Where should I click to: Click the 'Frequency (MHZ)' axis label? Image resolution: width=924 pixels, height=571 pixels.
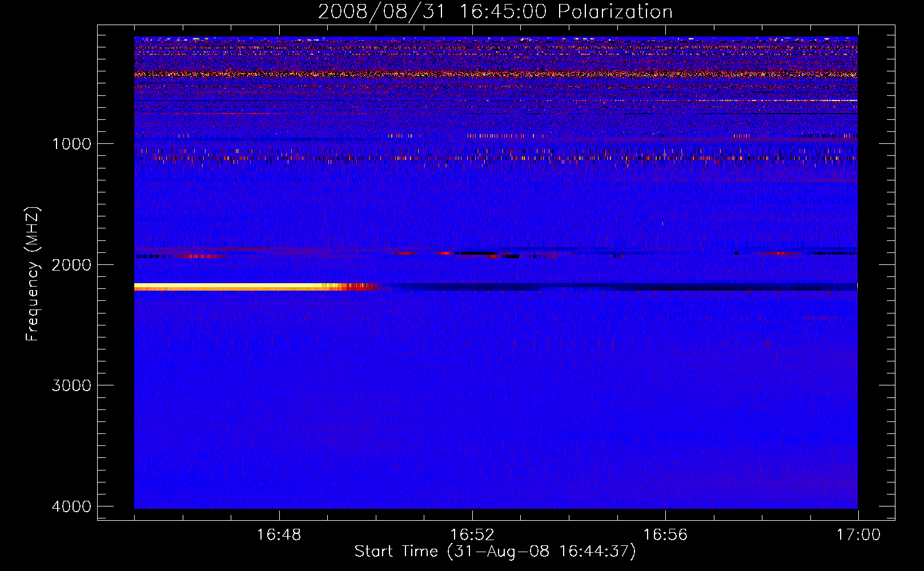point(33,274)
